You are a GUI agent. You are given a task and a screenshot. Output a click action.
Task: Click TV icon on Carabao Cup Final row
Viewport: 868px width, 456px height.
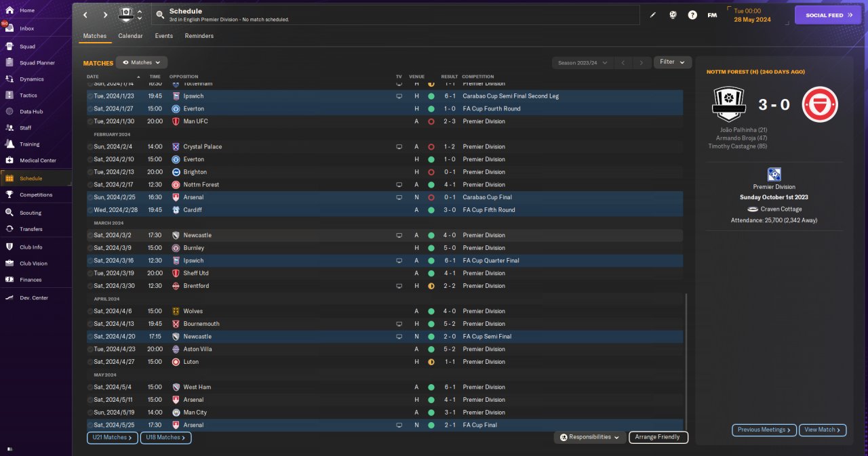pyautogui.click(x=399, y=197)
